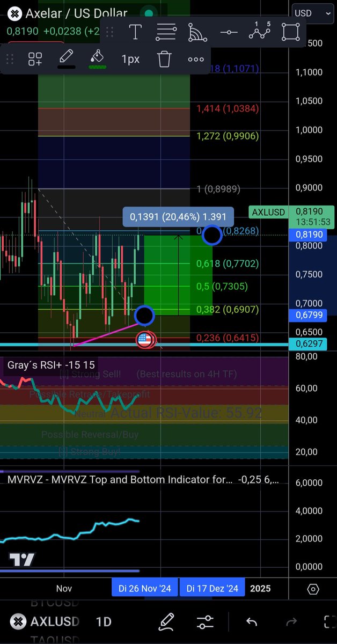Tap the 0,1391 (20,46%) measurement label
This screenshot has height=644, width=337.
(178, 217)
